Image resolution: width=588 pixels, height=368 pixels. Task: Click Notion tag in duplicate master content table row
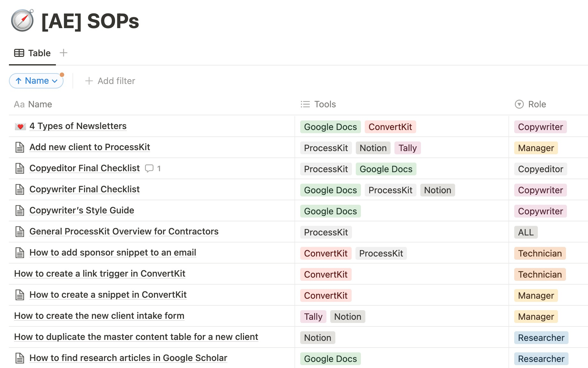(x=318, y=338)
